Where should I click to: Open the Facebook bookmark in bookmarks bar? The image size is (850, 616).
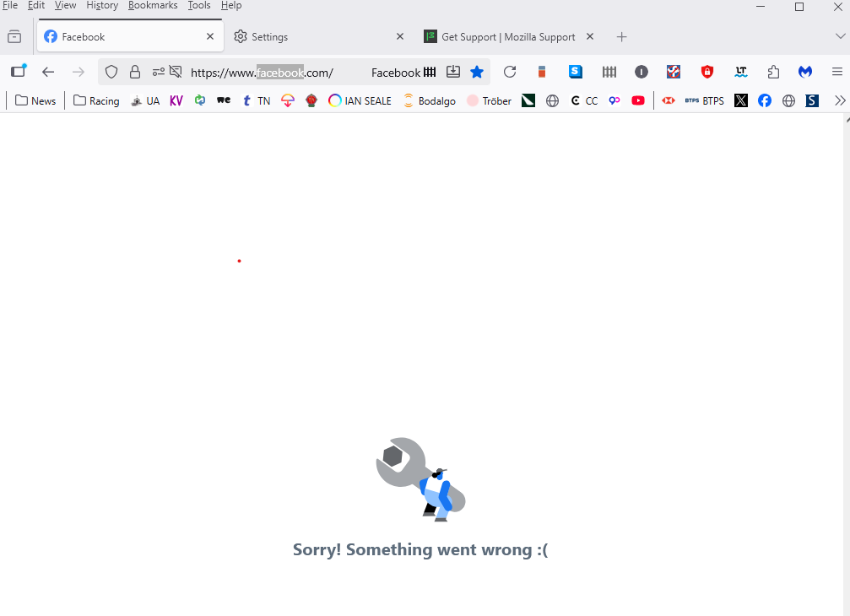tap(765, 100)
